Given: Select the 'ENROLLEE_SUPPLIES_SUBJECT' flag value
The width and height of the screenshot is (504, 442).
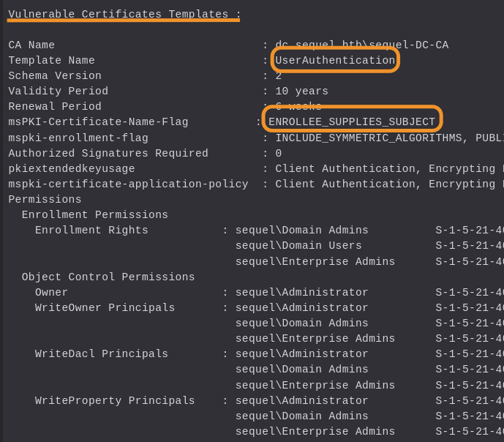Looking at the screenshot, I should click(352, 121).
